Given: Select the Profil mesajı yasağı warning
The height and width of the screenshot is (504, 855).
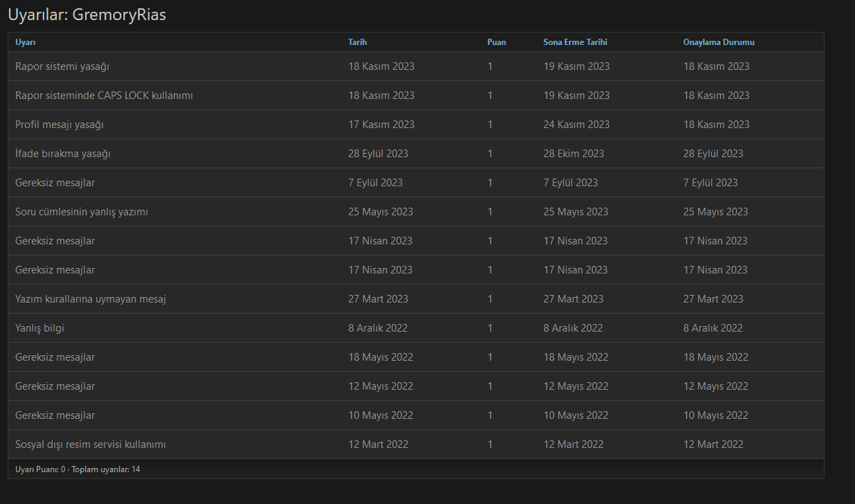Looking at the screenshot, I should [60, 125].
